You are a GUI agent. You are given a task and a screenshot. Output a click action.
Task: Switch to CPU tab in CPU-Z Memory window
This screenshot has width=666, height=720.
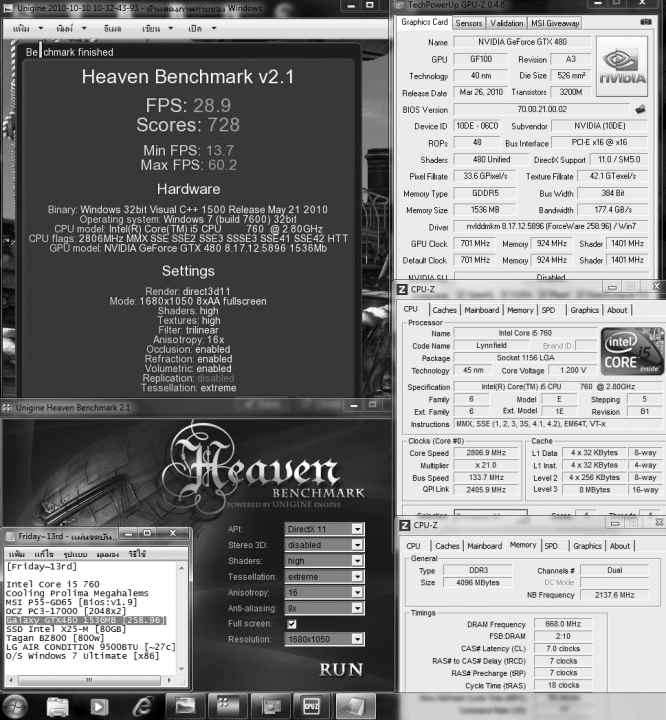click(413, 546)
